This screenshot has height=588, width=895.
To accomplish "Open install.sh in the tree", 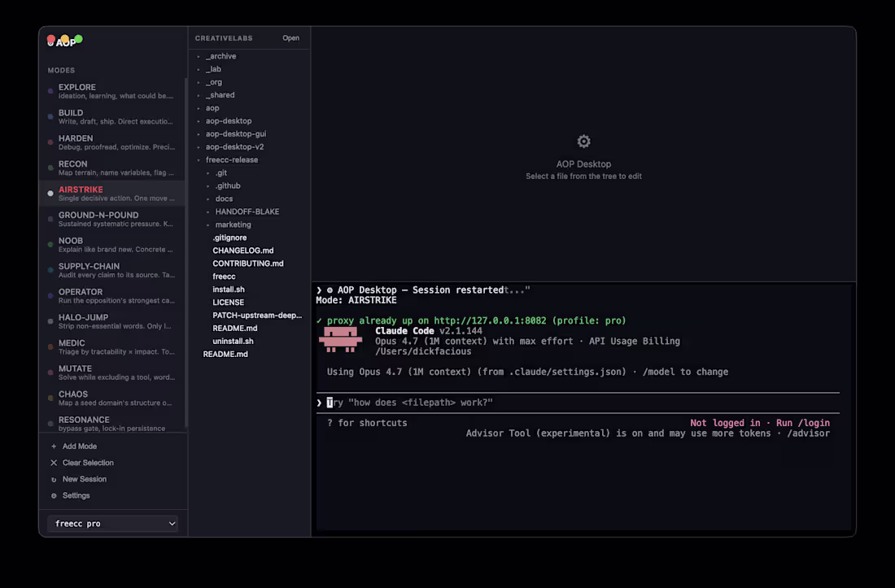I will coord(250,290).
